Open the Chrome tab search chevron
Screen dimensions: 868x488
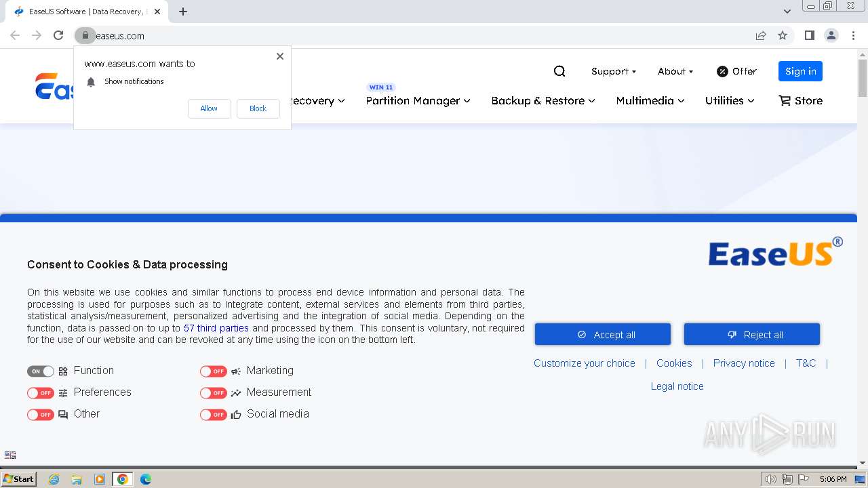tap(787, 12)
